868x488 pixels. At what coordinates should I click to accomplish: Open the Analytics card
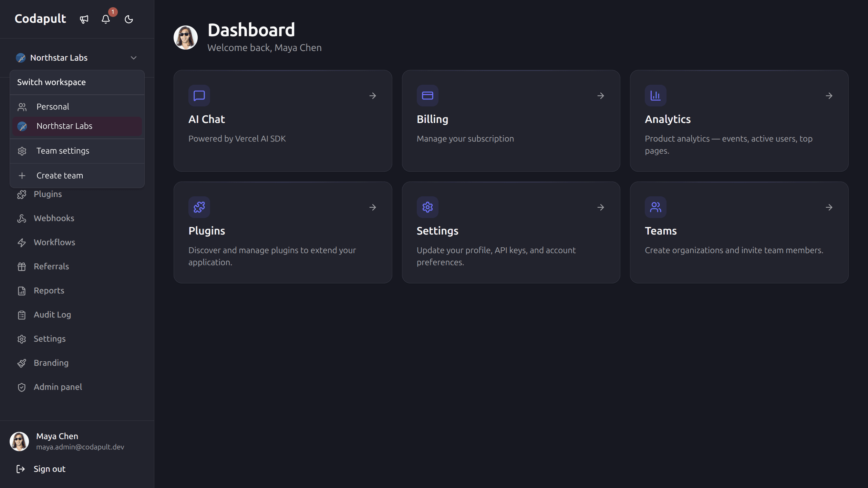click(x=739, y=121)
